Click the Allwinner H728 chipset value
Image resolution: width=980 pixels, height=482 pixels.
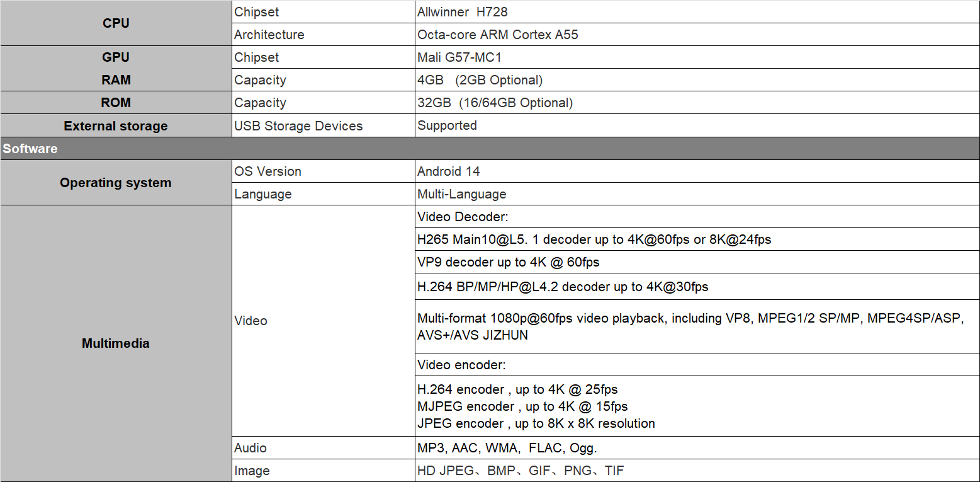[x=697, y=11]
